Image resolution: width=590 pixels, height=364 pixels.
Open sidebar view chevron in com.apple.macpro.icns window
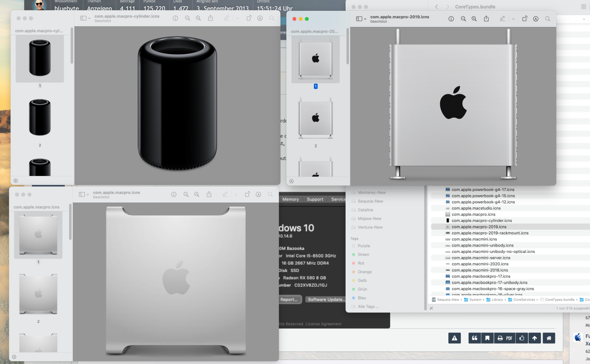pos(88,195)
